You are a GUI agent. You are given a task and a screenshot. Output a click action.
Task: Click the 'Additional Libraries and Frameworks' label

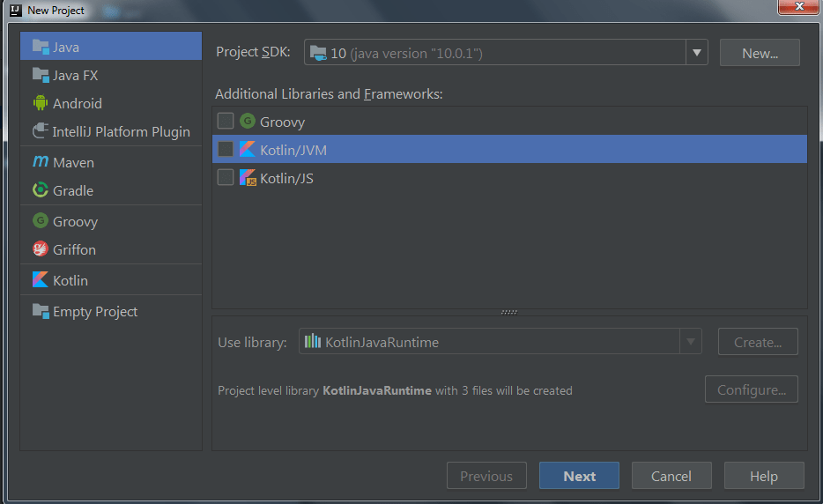[329, 93]
